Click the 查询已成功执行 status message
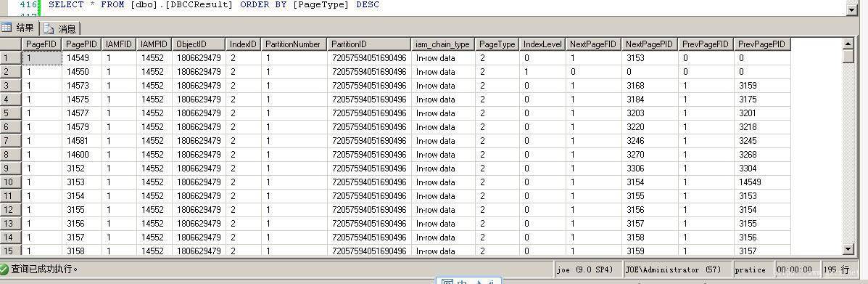The height and width of the screenshot is (284, 868). tap(45, 269)
